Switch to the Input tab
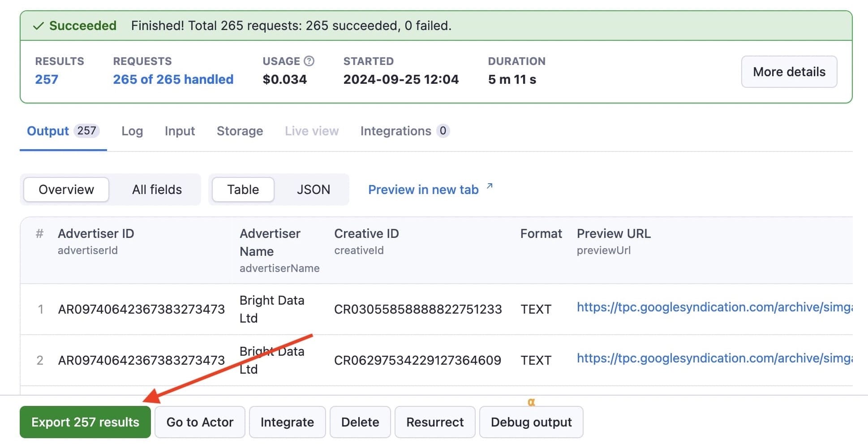Viewport: 868px width, 444px height. coord(179,131)
